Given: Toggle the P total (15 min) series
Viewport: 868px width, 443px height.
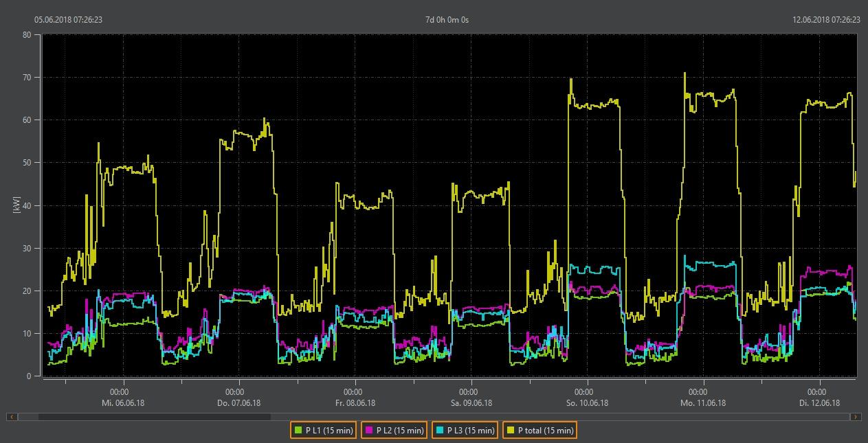Looking at the screenshot, I should click(539, 431).
